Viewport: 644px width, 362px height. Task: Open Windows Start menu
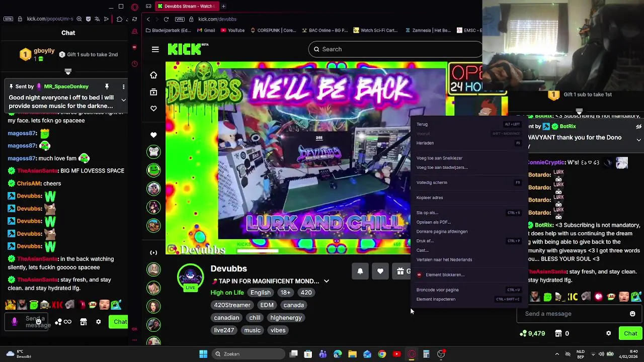click(203, 354)
